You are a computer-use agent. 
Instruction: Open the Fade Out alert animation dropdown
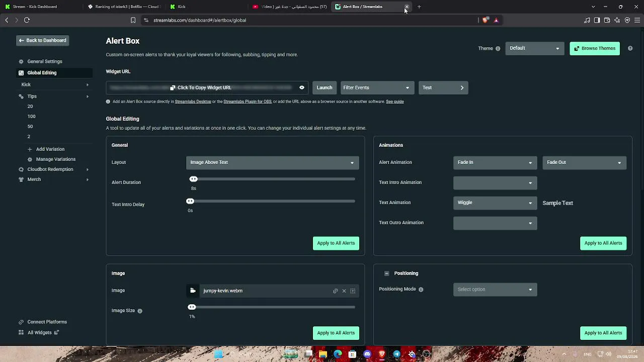[584, 162]
